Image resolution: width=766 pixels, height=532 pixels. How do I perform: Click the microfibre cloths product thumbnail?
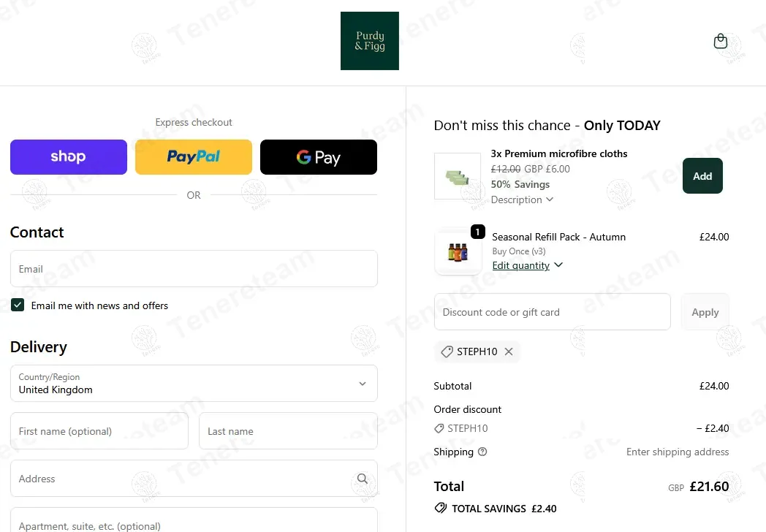click(x=458, y=176)
